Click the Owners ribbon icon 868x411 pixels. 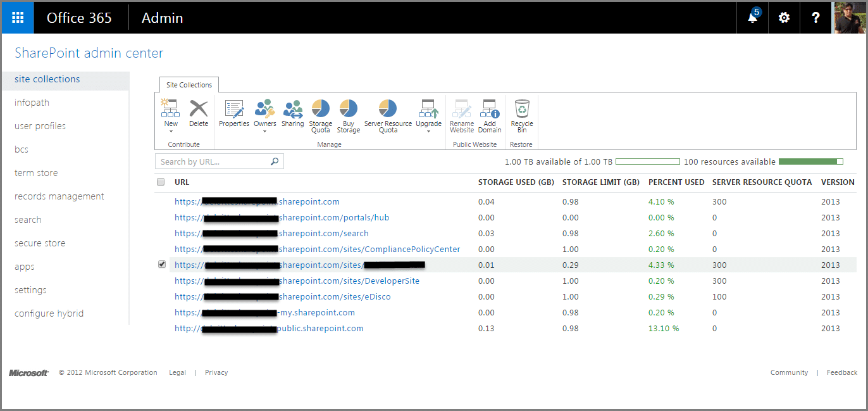[x=265, y=109]
